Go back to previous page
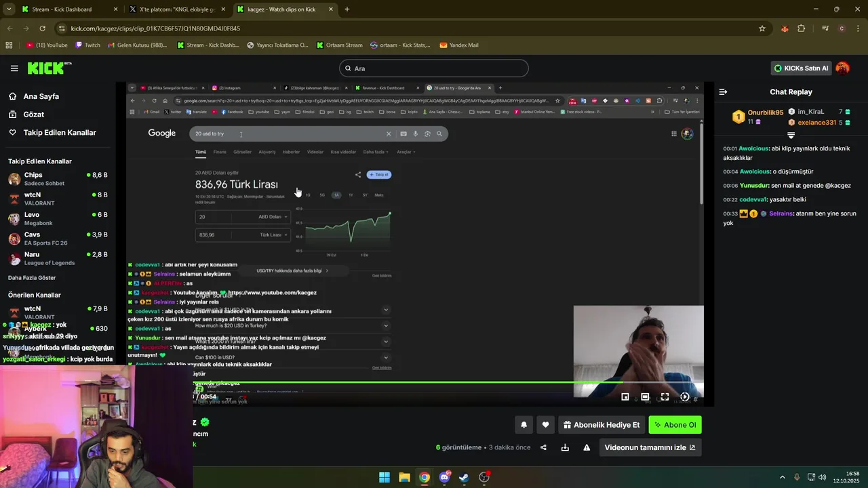The height and width of the screenshot is (488, 868). [x=10, y=28]
